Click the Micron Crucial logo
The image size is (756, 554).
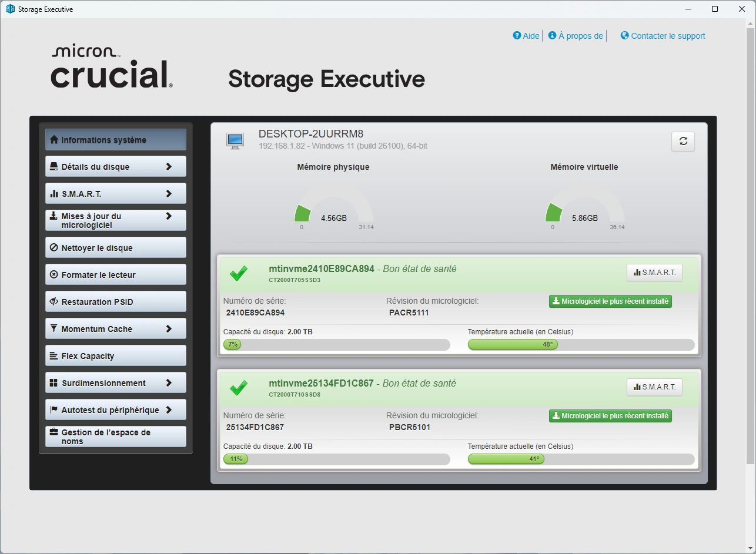(x=112, y=66)
